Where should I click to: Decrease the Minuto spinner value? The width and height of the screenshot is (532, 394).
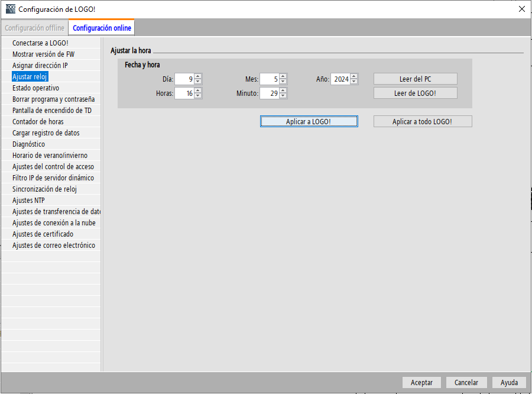click(283, 96)
